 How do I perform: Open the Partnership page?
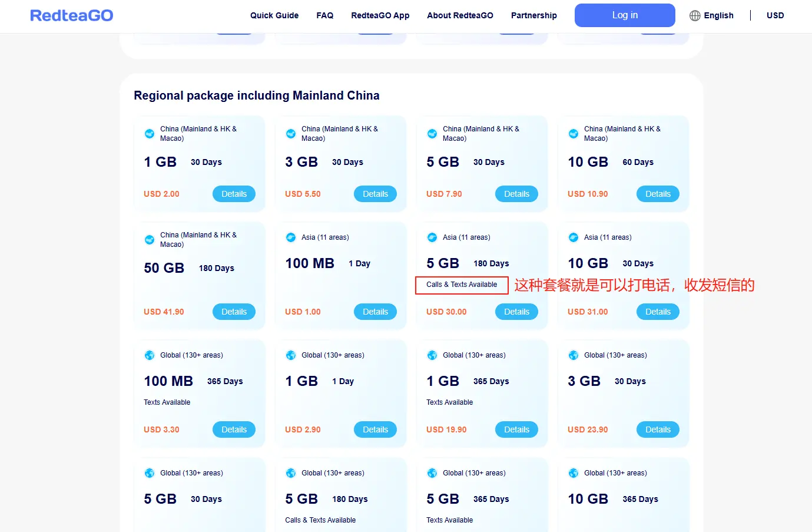[x=534, y=15]
